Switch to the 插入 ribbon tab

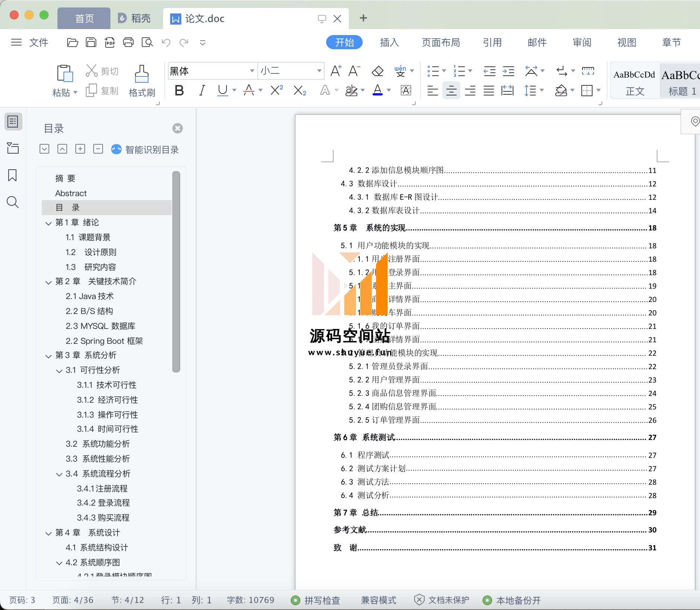point(389,43)
